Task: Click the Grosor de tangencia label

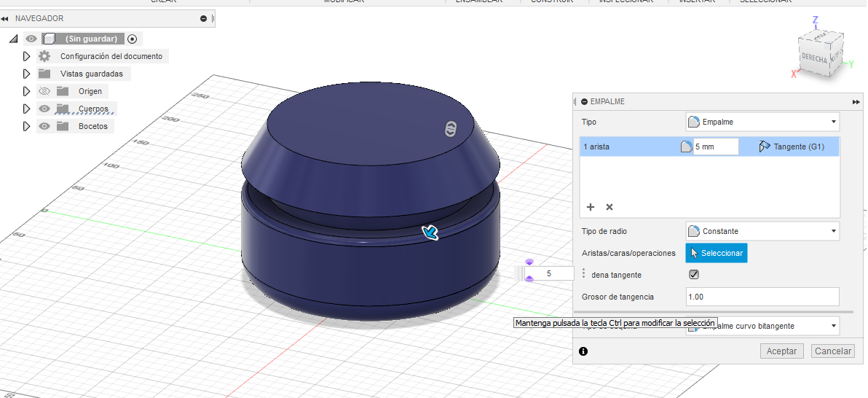Action: point(618,297)
